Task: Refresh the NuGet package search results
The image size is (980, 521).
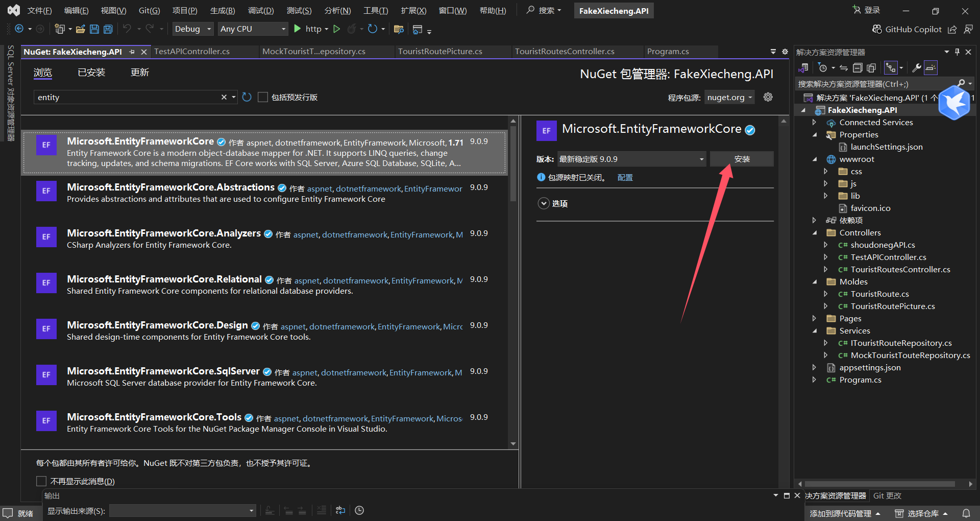Action: tap(247, 97)
